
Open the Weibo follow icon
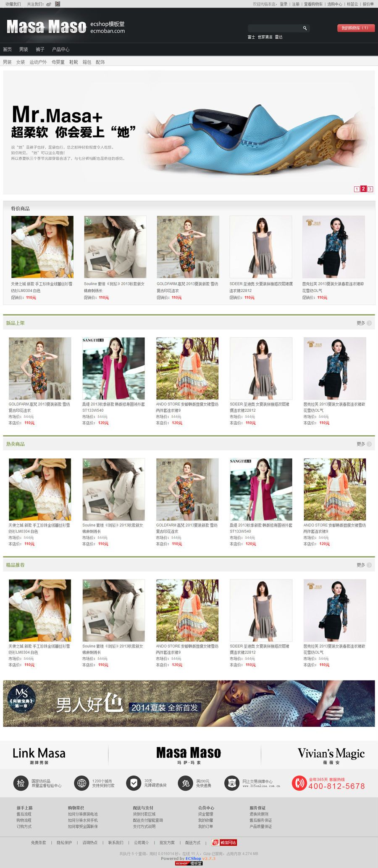coord(49,4)
